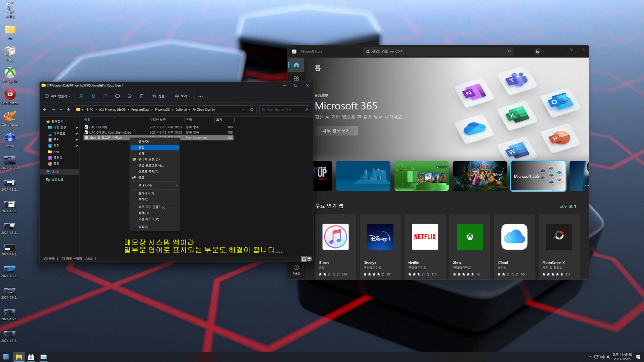Select Network (네트워크) in navigation pane
644x362 pixels.
pos(57,180)
